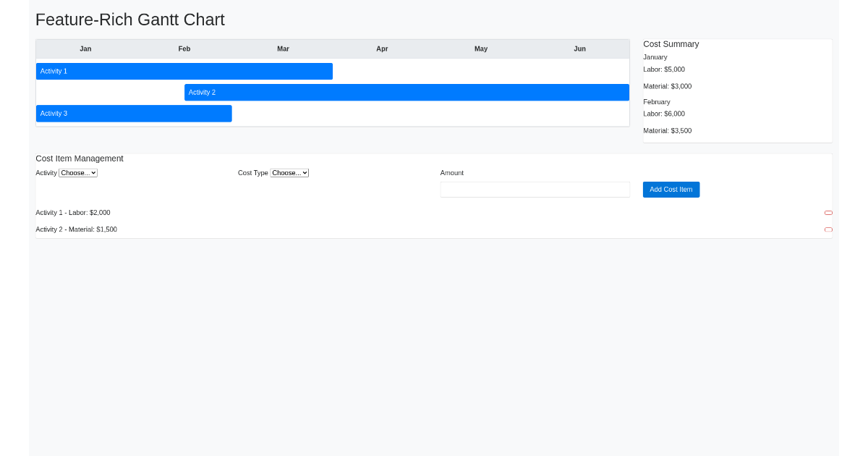Click the Jan column header
This screenshot has height=456, width=868.
85,48
